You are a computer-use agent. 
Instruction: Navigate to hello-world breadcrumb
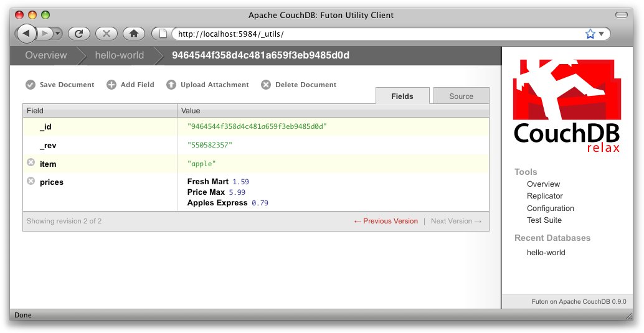[x=119, y=55]
